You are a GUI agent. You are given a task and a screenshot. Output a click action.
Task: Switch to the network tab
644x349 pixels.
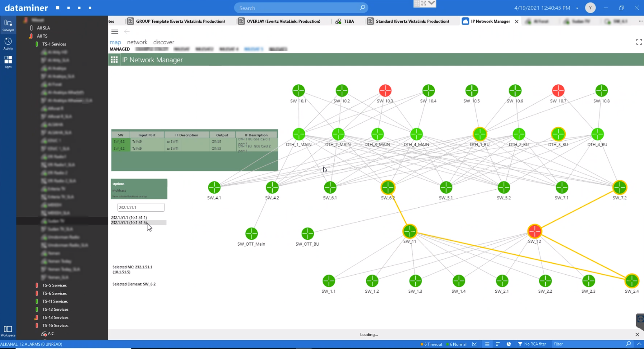[137, 42]
